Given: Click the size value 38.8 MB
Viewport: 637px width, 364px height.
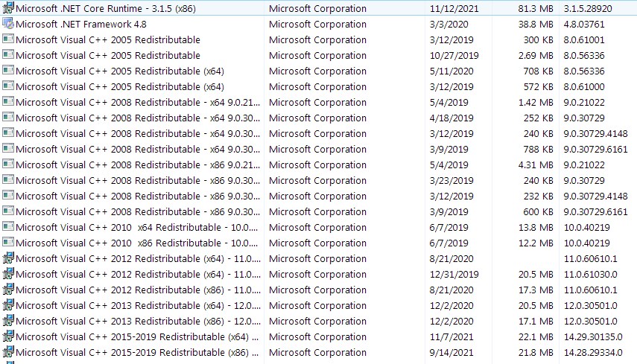Looking at the screenshot, I should (x=536, y=25).
